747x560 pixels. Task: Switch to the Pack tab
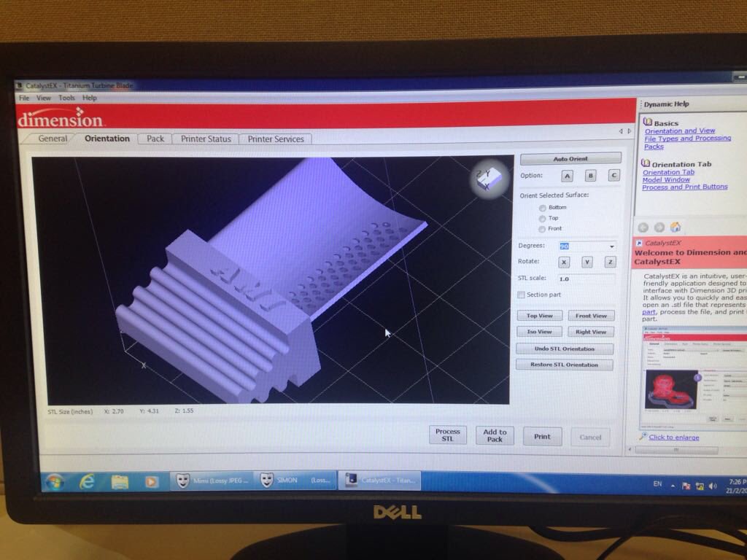(x=154, y=139)
